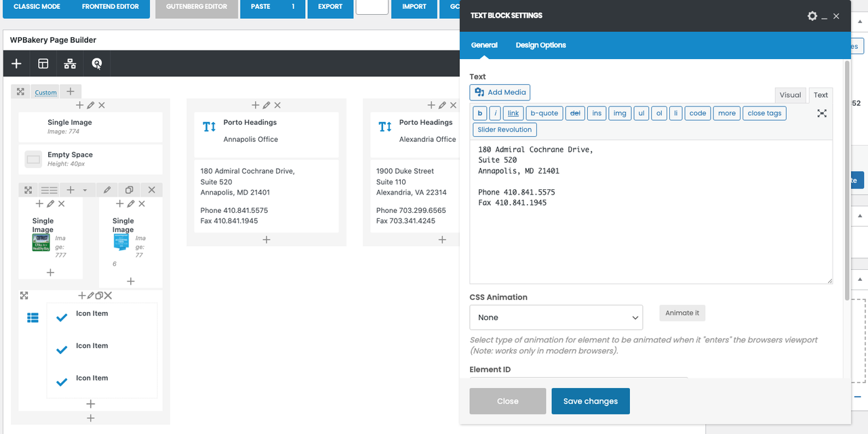Click the code quicktag button

click(x=698, y=113)
